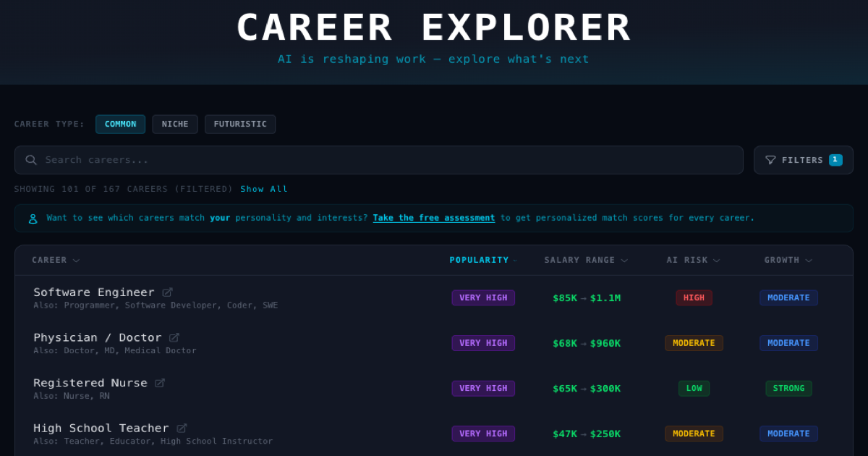Click the HIGH risk badge for Software Engineer

[694, 297]
